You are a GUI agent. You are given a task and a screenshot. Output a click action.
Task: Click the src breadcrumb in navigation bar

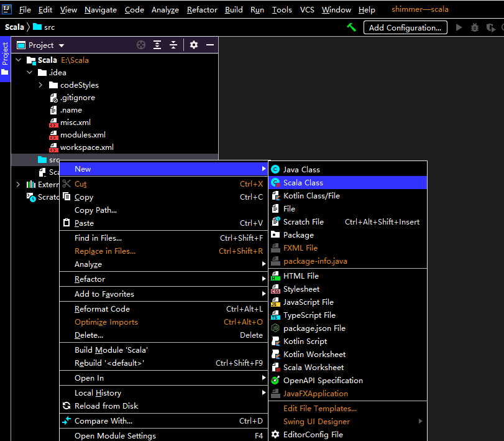tap(44, 27)
